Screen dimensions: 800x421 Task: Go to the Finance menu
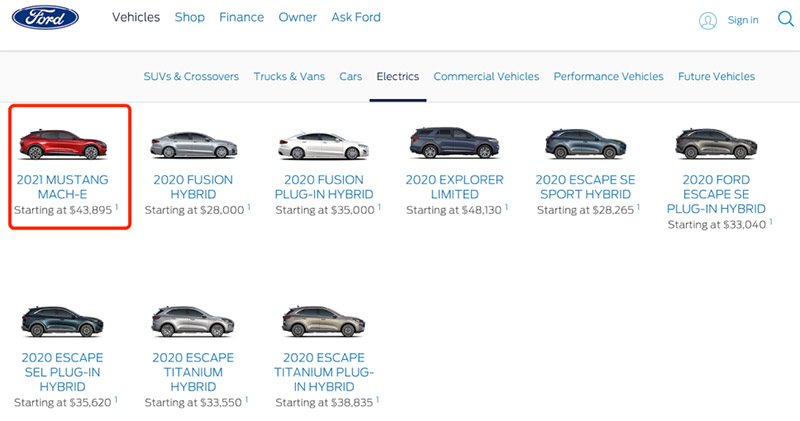[x=241, y=18]
